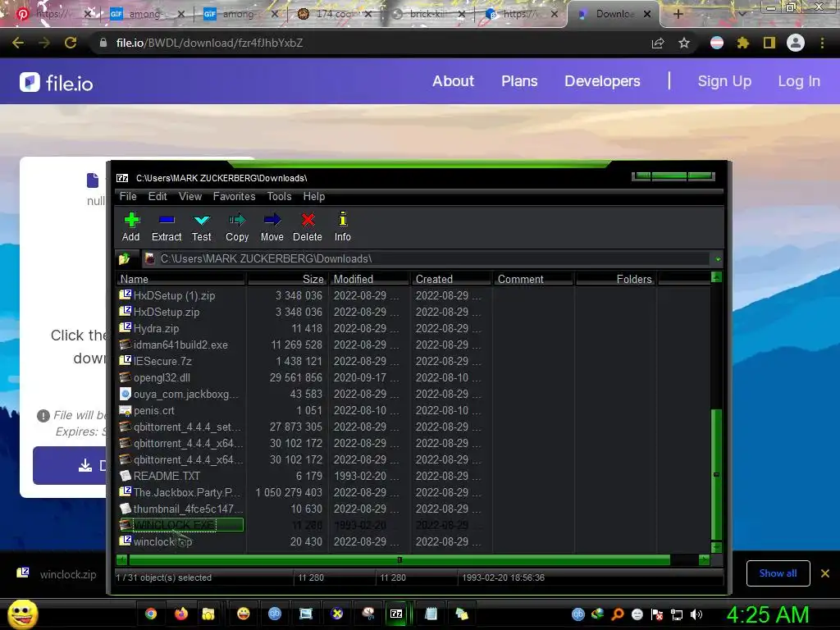Share this page via address bar icon

[x=658, y=43]
